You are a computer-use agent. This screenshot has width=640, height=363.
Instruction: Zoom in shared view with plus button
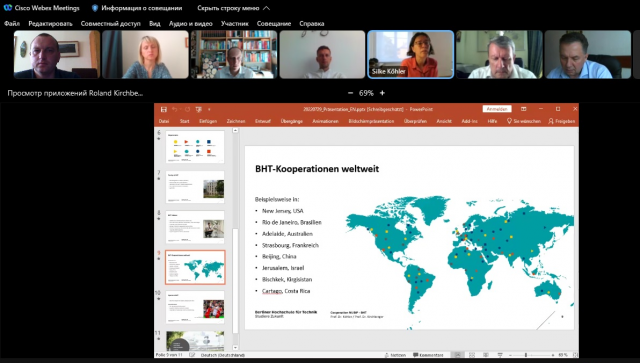[382, 93]
